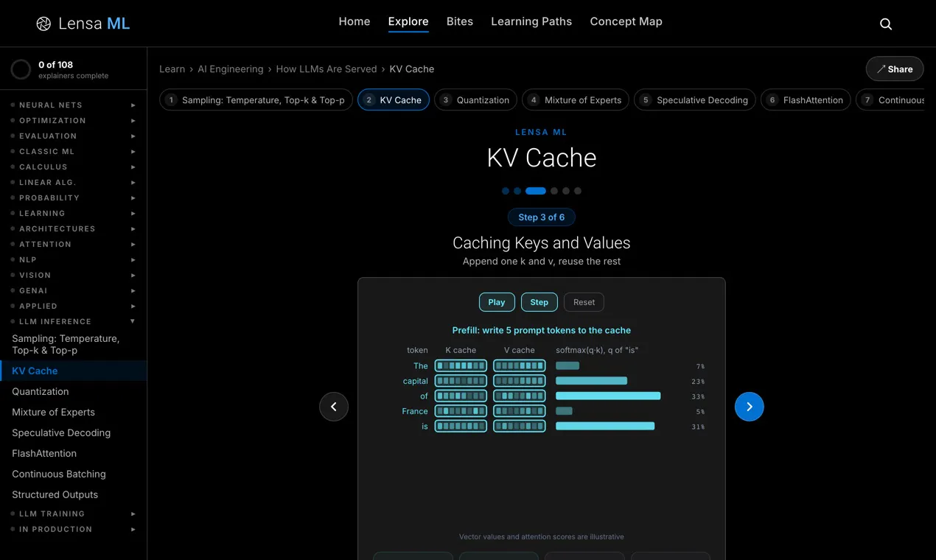The image size is (936, 560).
Task: Switch to the Bites nav item
Action: pyautogui.click(x=460, y=21)
